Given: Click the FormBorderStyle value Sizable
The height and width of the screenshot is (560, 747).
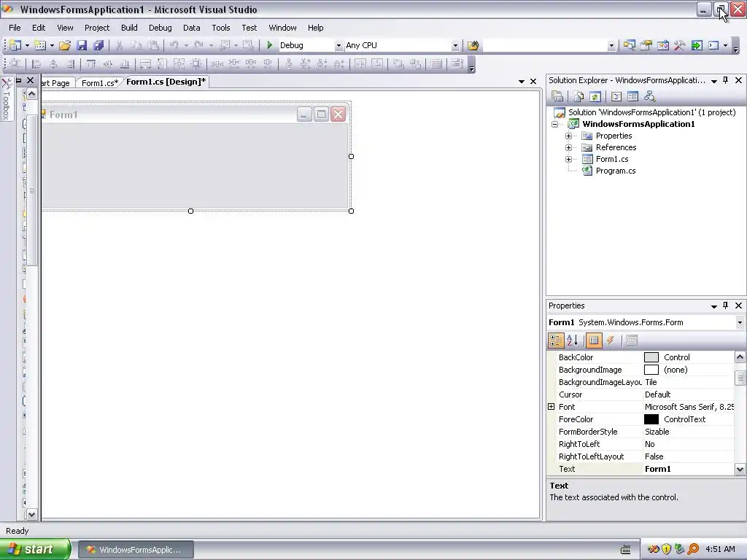Looking at the screenshot, I should [x=657, y=432].
